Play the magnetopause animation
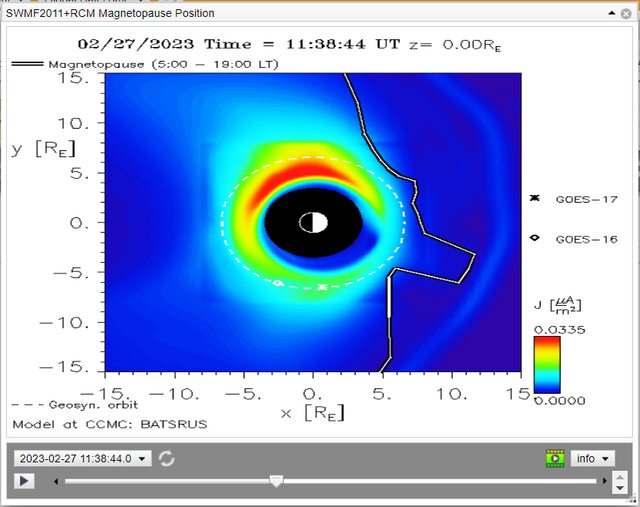This screenshot has height=507, width=640. click(24, 481)
